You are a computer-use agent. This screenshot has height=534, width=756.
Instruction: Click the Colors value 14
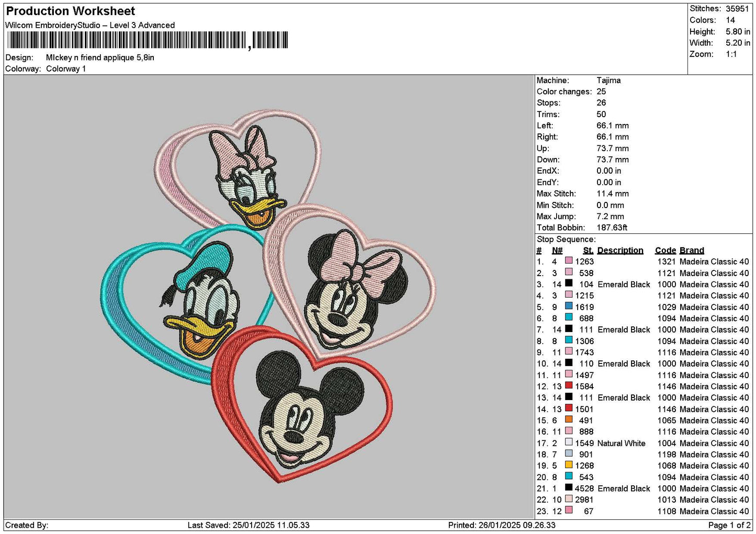click(x=730, y=20)
